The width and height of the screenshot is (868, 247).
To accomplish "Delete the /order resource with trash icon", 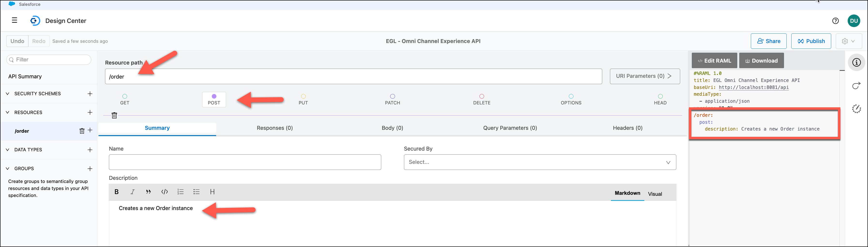I will pyautogui.click(x=82, y=131).
